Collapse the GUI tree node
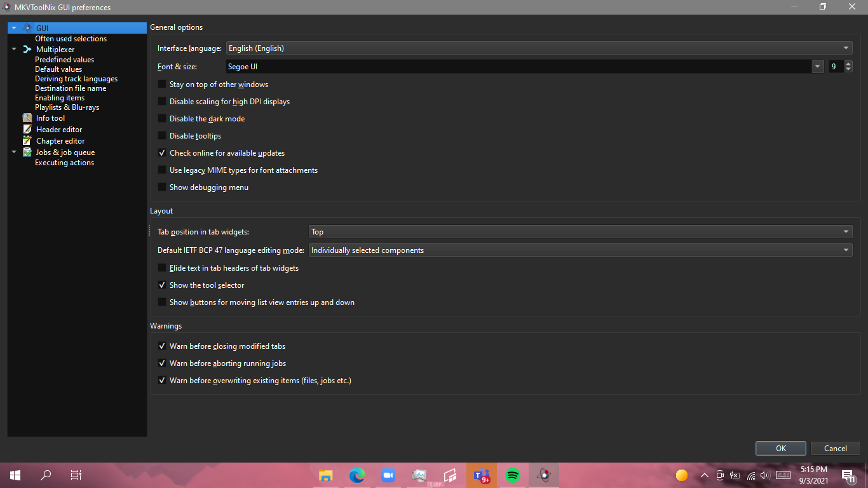This screenshot has height=488, width=868. click(14, 28)
